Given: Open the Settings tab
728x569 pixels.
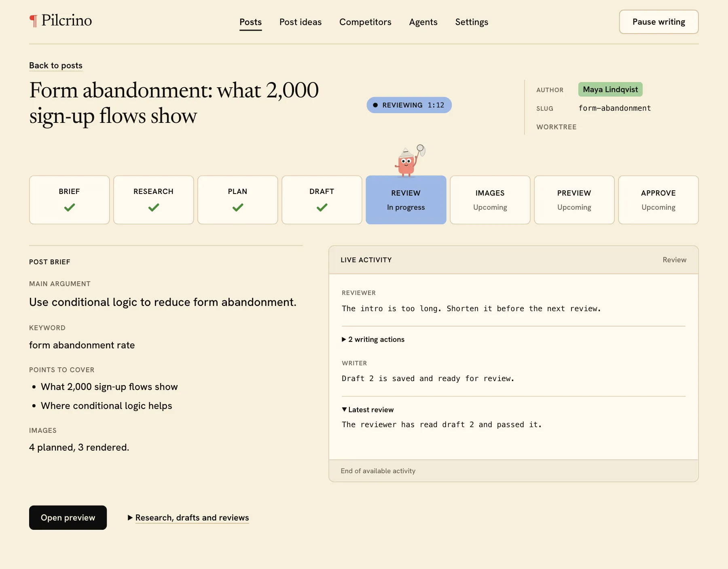Looking at the screenshot, I should click(x=472, y=22).
